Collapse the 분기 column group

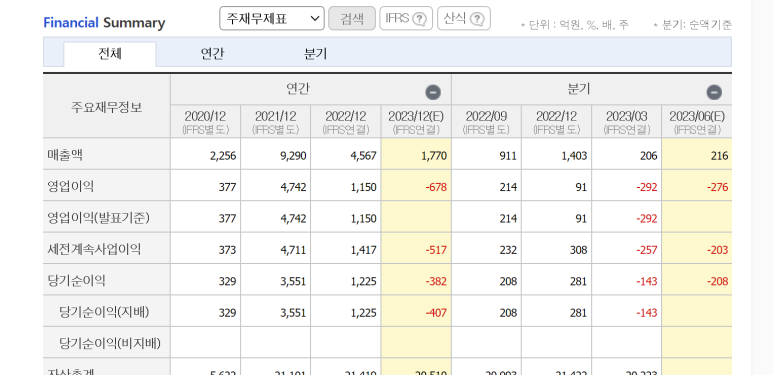click(x=714, y=93)
